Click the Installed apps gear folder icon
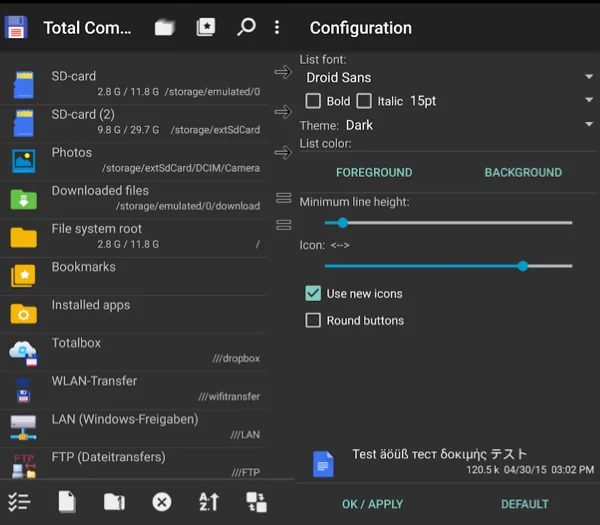 point(24,314)
